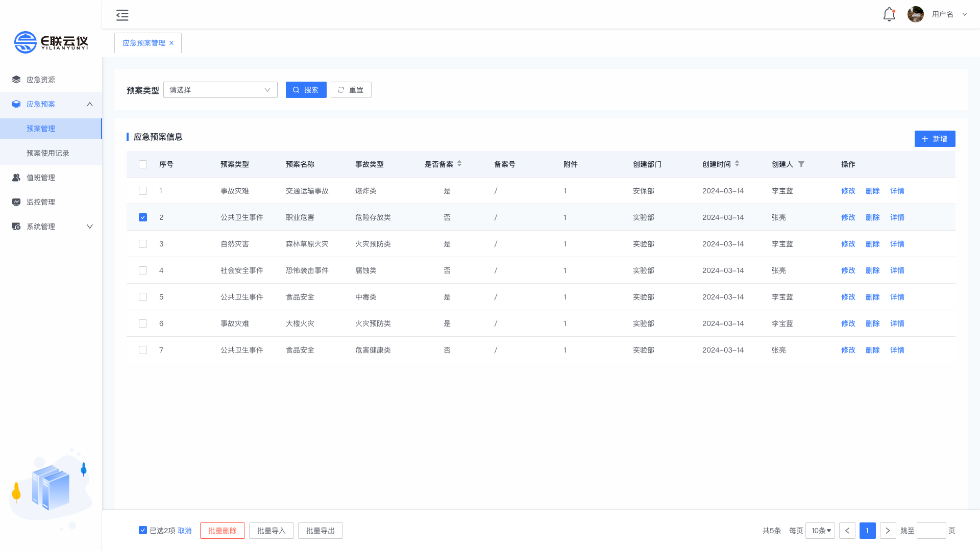Viewport: 980px width, 551px height.
Task: Click the user avatar picture
Action: tap(915, 14)
